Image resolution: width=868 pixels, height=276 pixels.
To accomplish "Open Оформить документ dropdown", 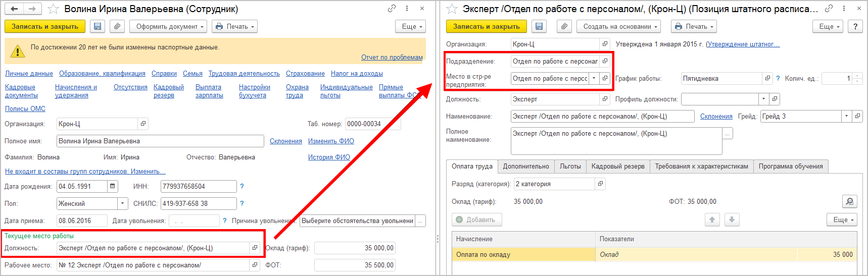I will pos(169,26).
